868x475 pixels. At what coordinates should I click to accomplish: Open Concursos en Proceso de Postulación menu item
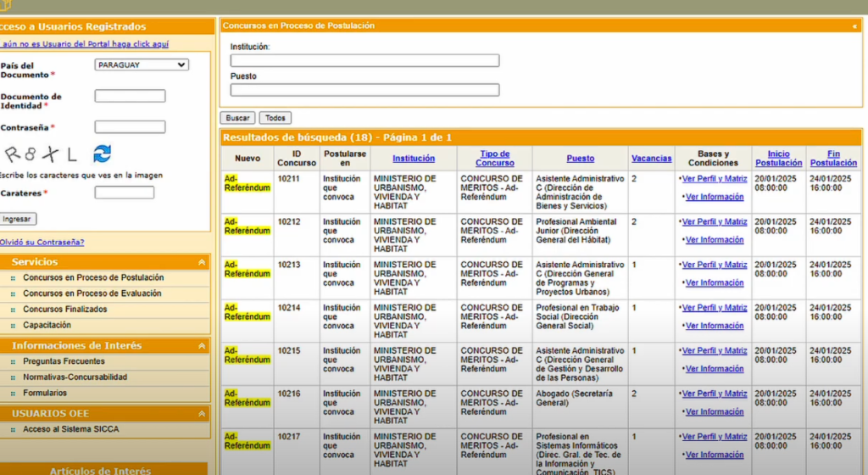coord(93,277)
